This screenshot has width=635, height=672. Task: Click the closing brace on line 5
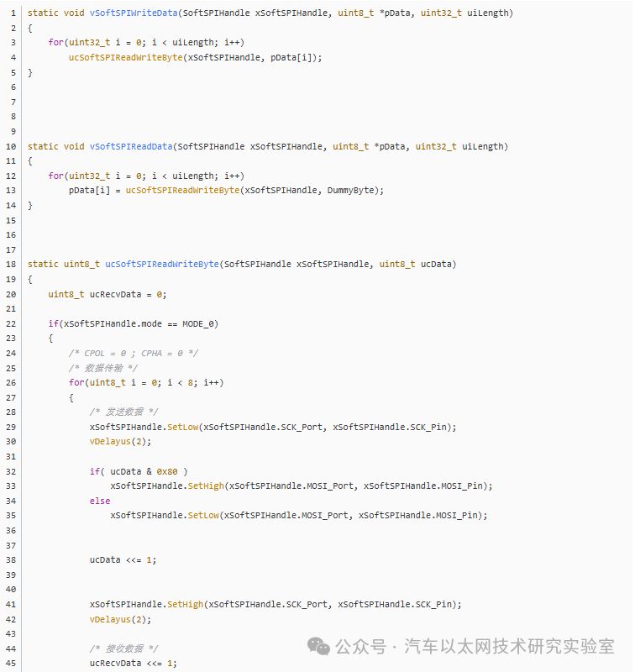(30, 72)
